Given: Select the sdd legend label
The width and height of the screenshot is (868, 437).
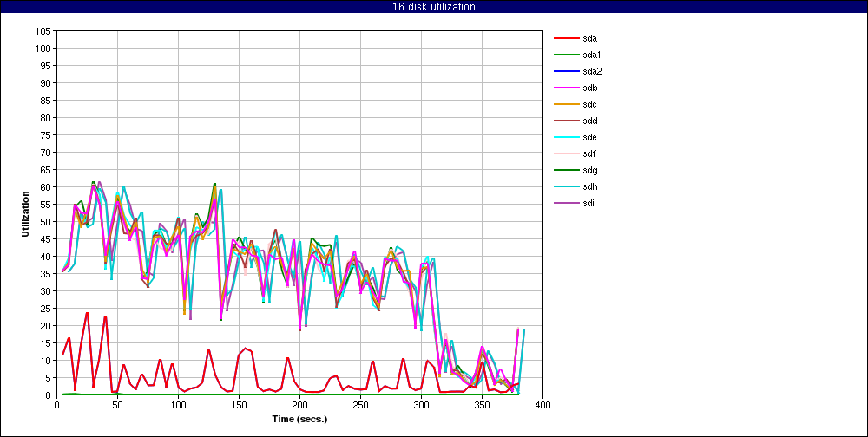Looking at the screenshot, I should [x=590, y=121].
